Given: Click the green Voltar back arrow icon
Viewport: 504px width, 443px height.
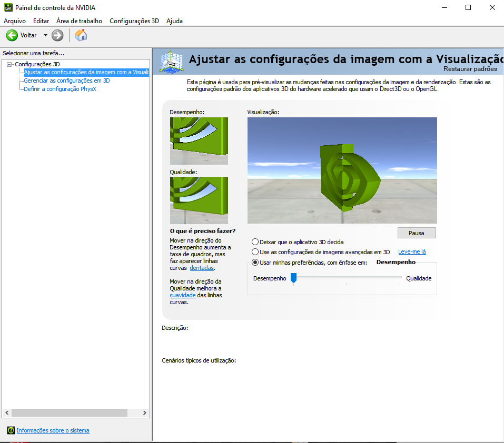Looking at the screenshot, I should pyautogui.click(x=12, y=35).
